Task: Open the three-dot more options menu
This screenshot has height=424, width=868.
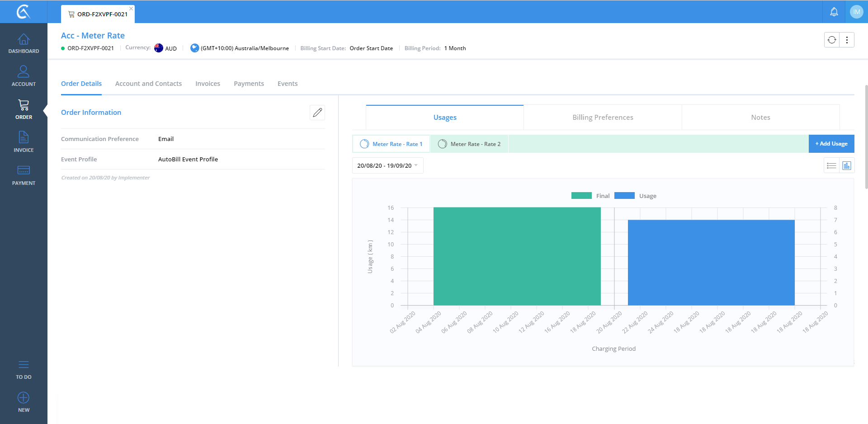Action: [847, 40]
